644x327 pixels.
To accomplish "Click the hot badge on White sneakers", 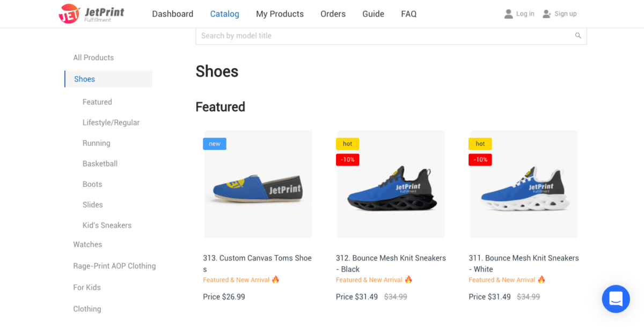I will pyautogui.click(x=480, y=144).
